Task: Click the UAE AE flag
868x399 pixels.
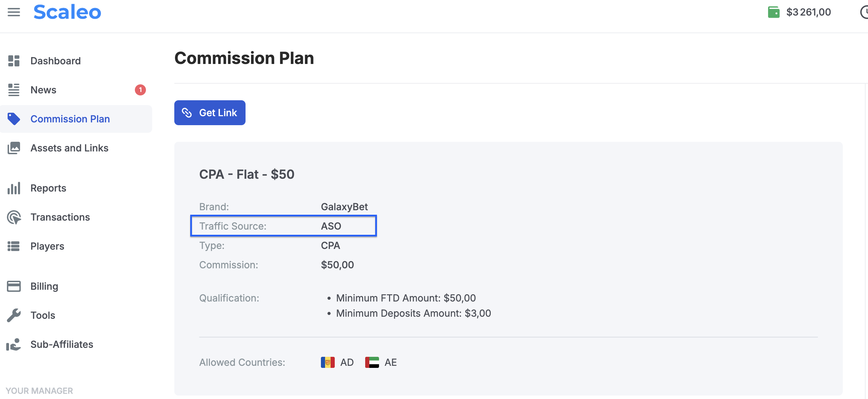Action: 372,362
